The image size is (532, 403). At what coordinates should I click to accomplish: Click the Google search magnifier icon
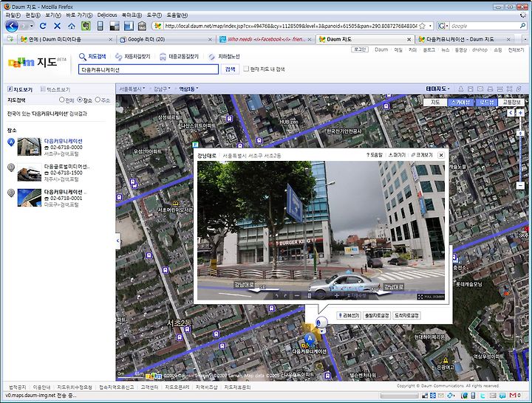tap(522, 26)
